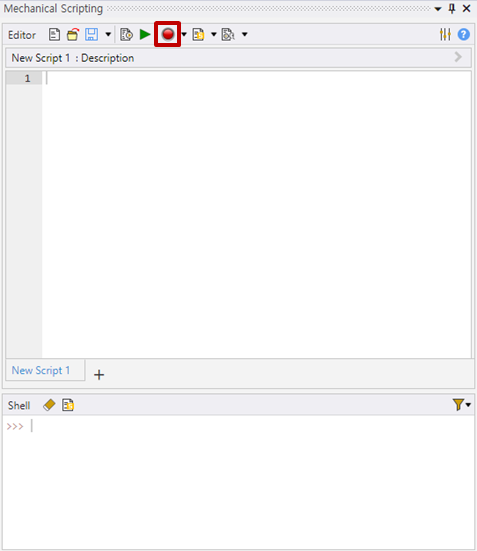477x551 pixels.
Task: Click the script inspector icon with magnifier
Action: [x=228, y=35]
